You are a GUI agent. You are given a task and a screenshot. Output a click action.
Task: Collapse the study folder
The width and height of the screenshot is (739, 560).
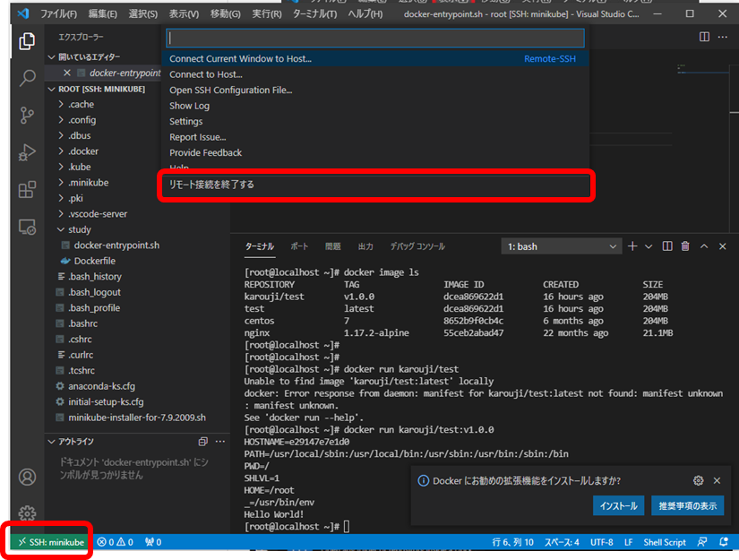(x=60, y=229)
